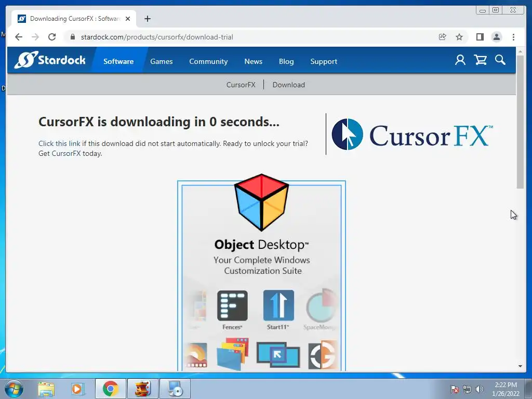
Task: Open a new browser tab
Action: click(x=147, y=19)
